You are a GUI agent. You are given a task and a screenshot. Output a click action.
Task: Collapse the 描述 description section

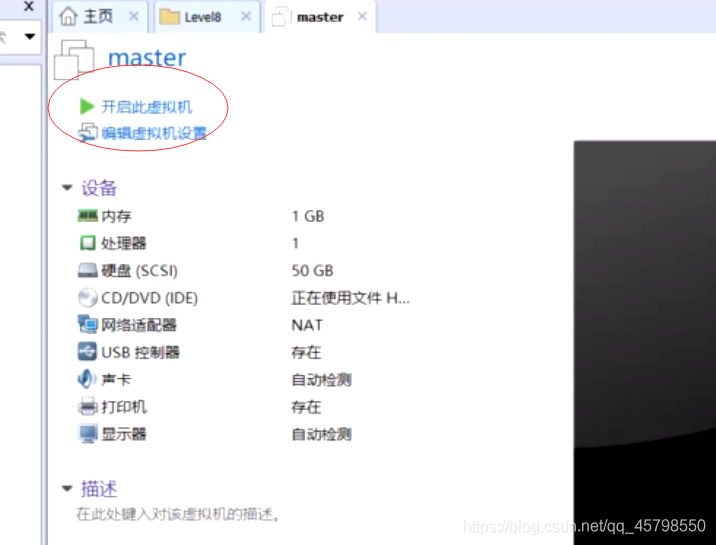click(67, 488)
